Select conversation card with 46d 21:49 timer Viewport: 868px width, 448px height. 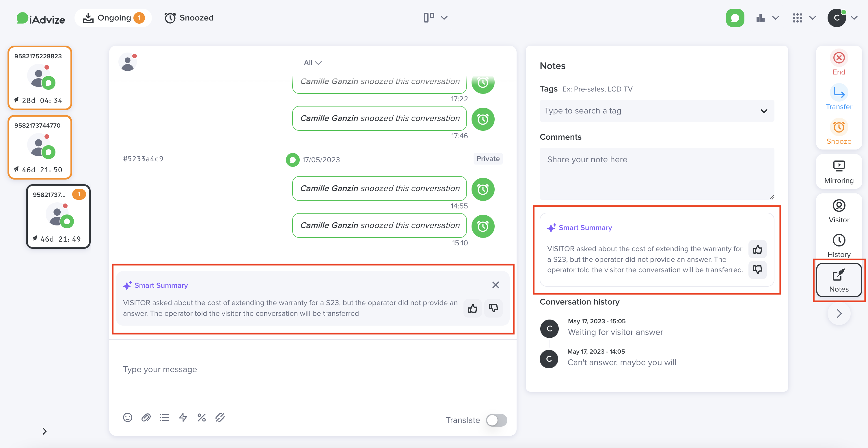pyautogui.click(x=58, y=216)
